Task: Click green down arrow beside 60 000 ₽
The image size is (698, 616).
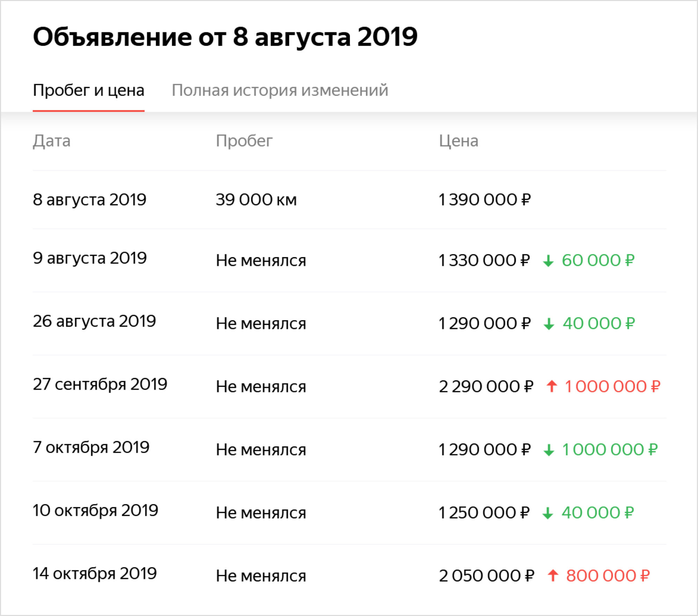Action: point(548,261)
